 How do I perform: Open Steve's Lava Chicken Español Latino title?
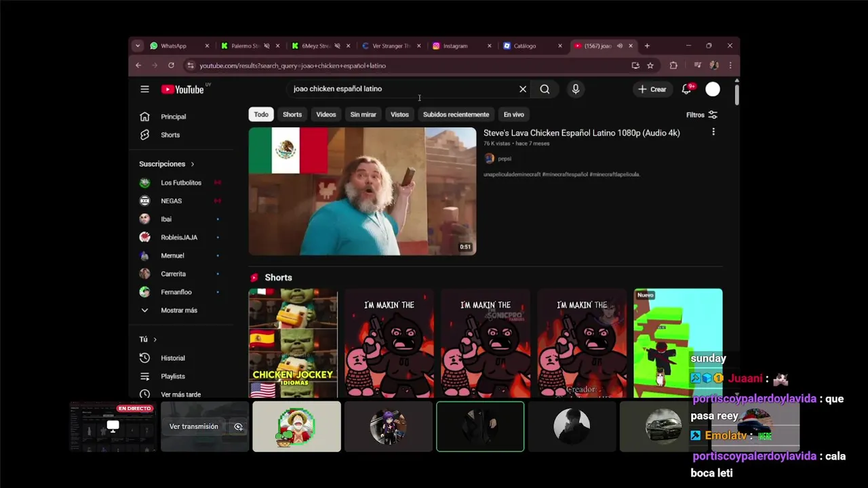pos(581,133)
